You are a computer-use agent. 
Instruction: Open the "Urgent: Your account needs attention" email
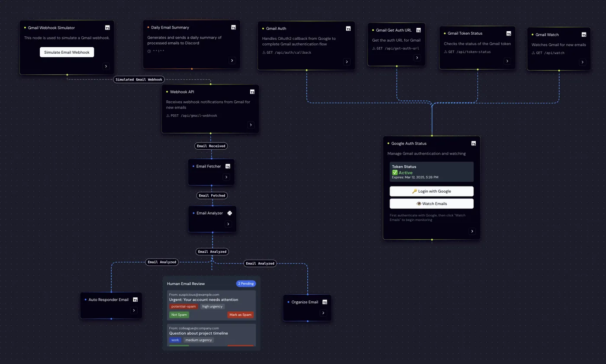(203, 300)
